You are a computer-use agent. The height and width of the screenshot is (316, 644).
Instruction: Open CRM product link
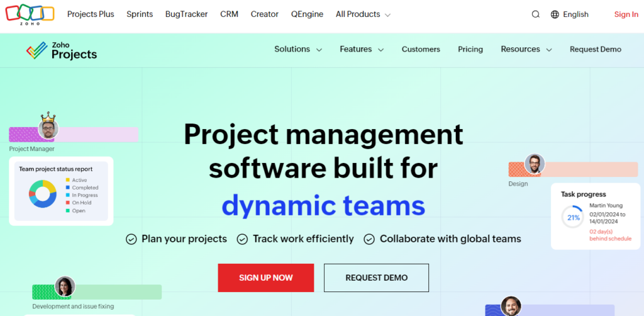229,14
